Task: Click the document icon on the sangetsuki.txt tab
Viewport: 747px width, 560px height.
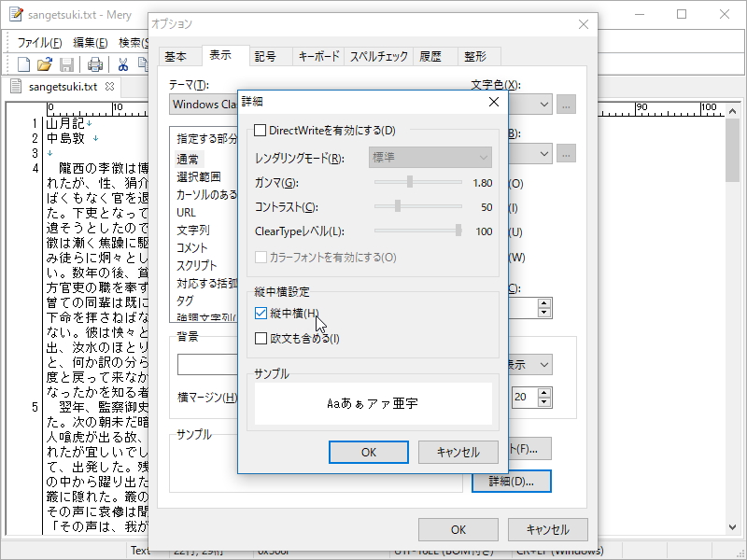Action: tap(16, 84)
